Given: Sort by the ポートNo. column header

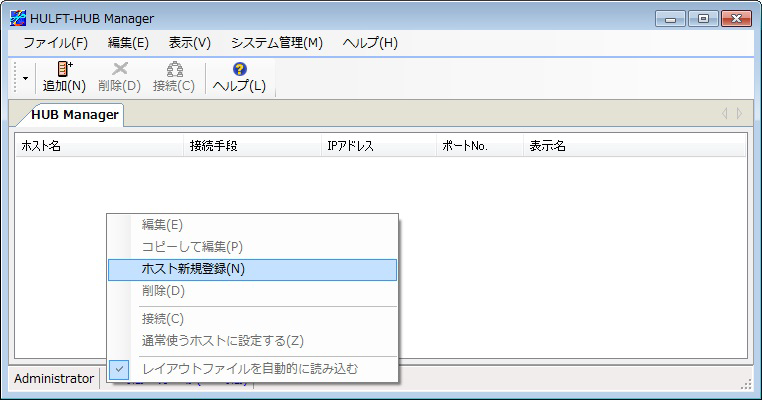Looking at the screenshot, I should [x=480, y=146].
